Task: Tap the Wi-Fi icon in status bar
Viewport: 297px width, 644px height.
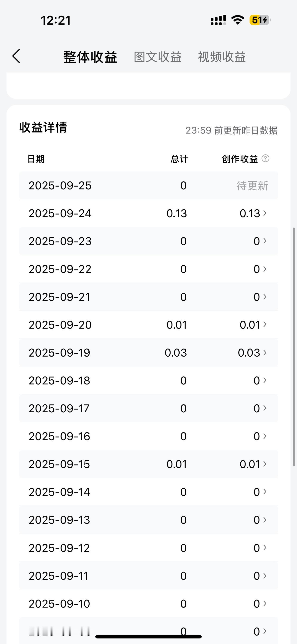Action: [238, 20]
